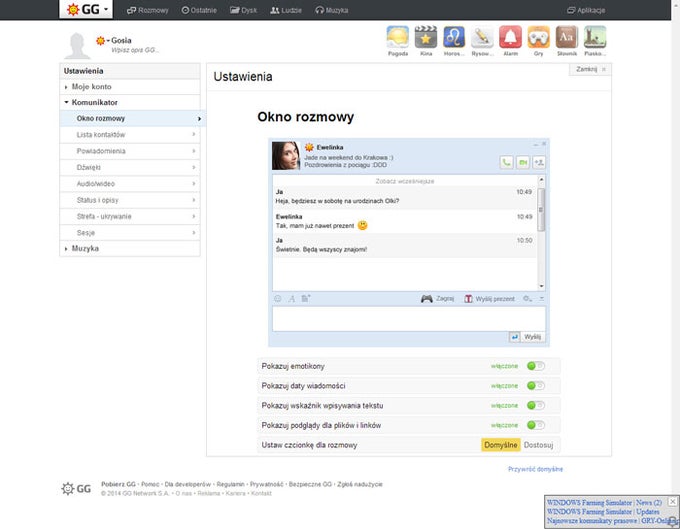The image size is (680, 529).
Task: Open Audio/wideo settings
Action: [130, 184]
